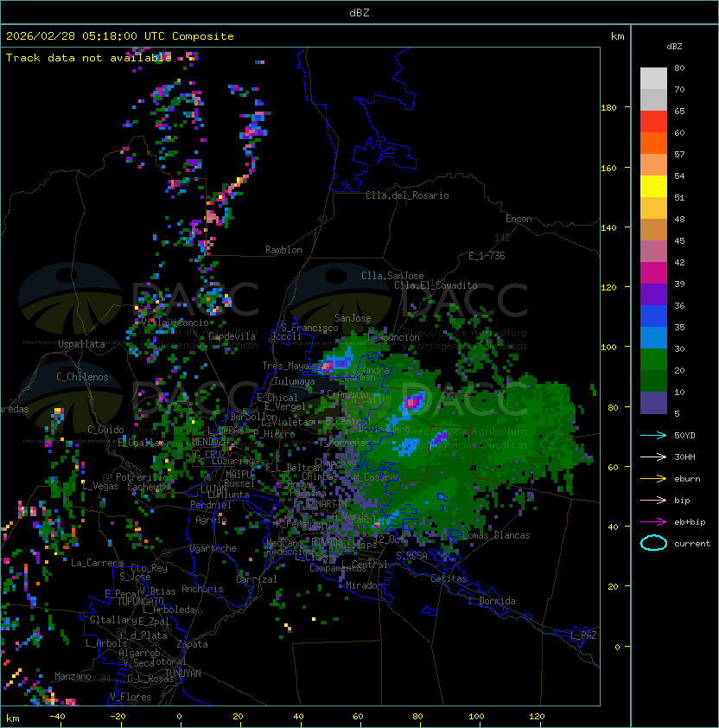
Task: Click the 'TUNUYAN' map label
Action: pos(183,674)
